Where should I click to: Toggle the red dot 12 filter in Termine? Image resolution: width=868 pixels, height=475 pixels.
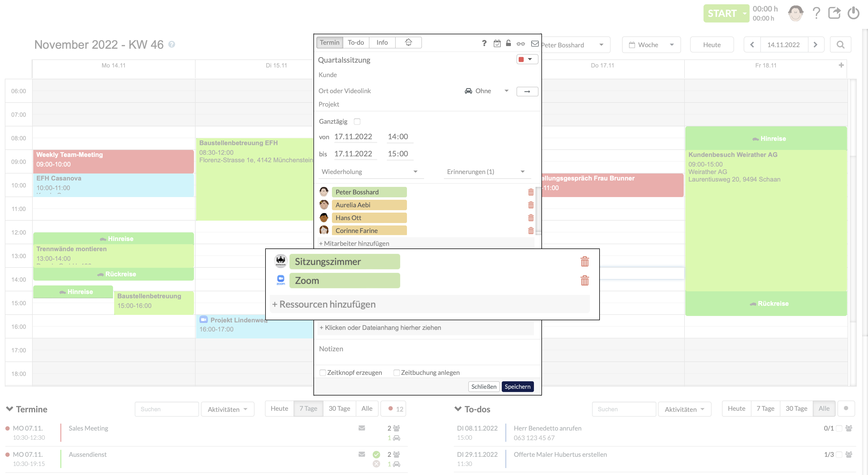[393, 409]
